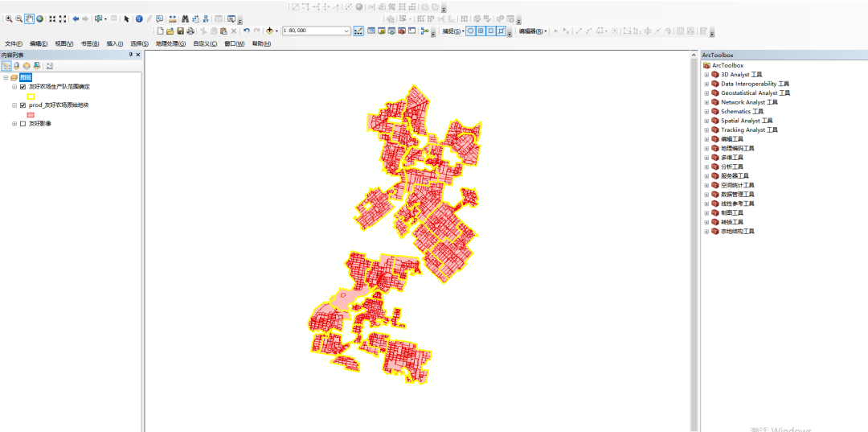This screenshot has width=868, height=432.
Task: Open the 地理处理(G) menu
Action: coord(170,43)
